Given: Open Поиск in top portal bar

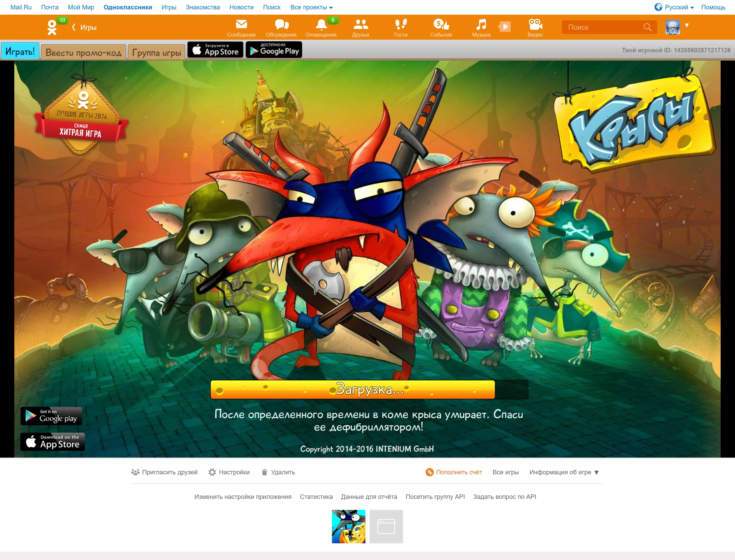Looking at the screenshot, I should (272, 7).
